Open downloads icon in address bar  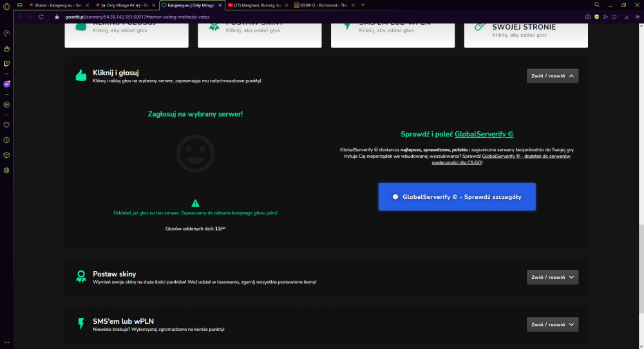pos(627,17)
